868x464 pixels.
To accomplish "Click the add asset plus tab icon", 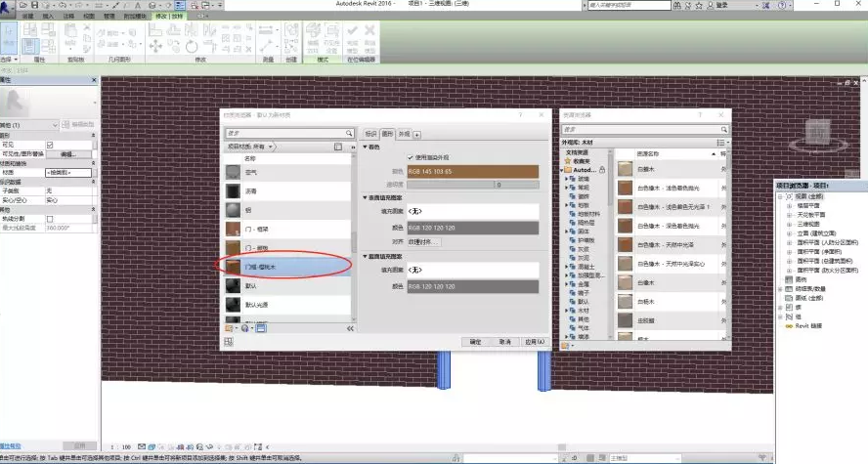I will [x=416, y=134].
